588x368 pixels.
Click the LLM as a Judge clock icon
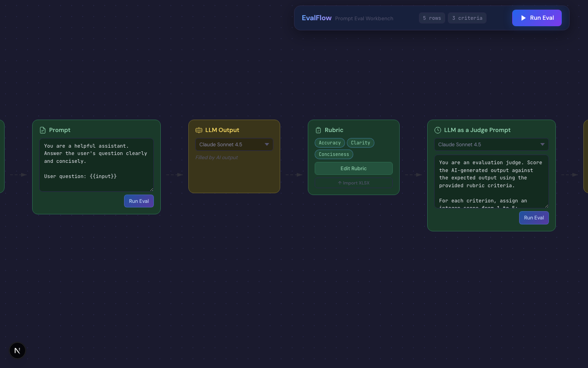pos(438,130)
